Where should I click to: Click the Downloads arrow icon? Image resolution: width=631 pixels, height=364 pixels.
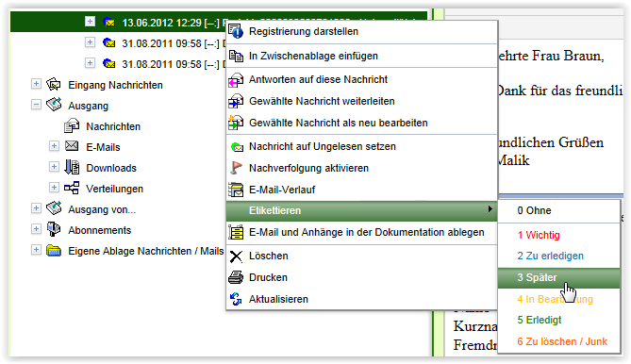(72, 167)
